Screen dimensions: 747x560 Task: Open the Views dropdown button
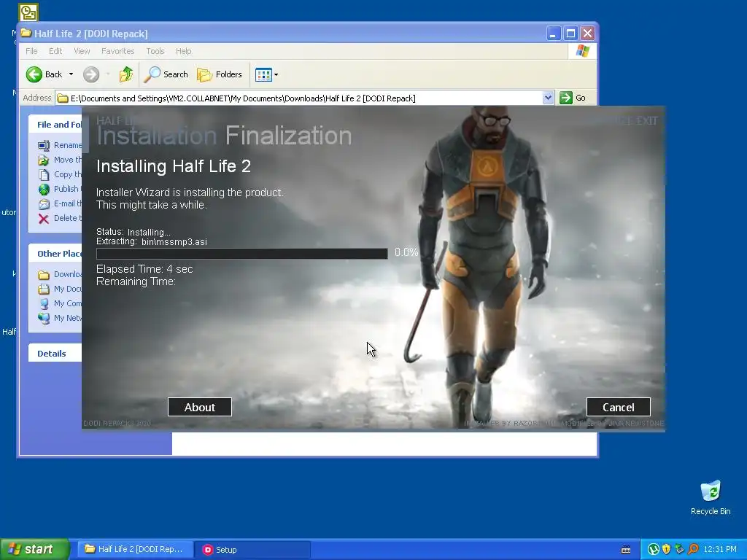point(266,74)
